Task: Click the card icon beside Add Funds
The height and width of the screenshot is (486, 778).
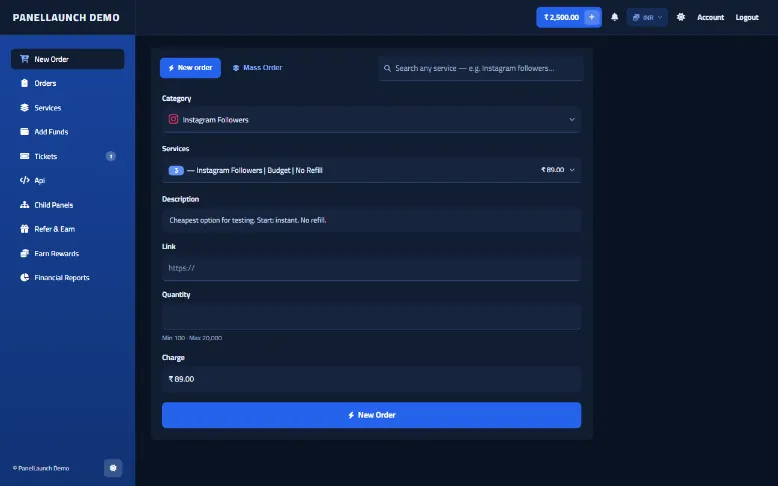Action: pos(24,132)
